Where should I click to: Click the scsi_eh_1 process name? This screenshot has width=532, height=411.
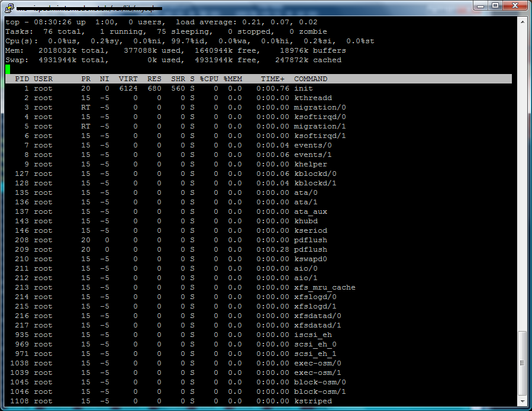click(315, 354)
